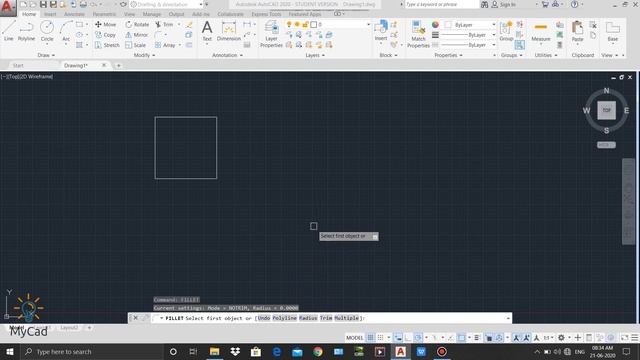The height and width of the screenshot is (360, 640).
Task: Select the Circle draw tool
Action: point(47,31)
